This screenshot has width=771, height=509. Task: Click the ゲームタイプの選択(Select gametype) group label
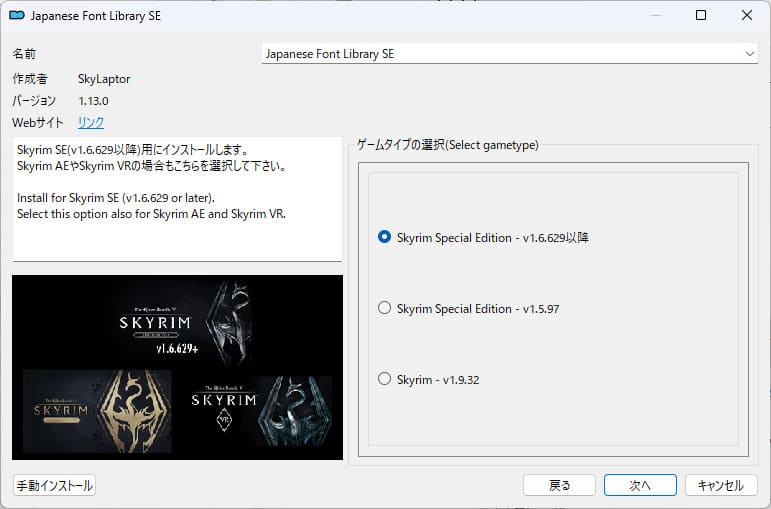(447, 145)
